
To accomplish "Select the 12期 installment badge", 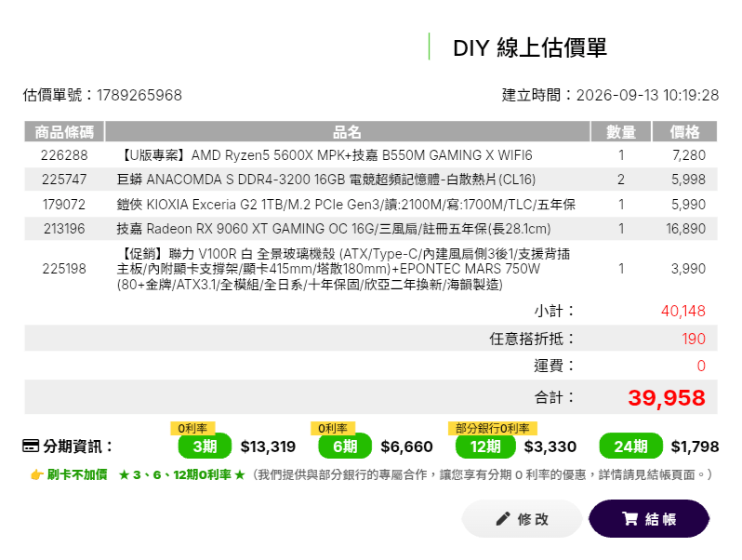I will point(485,446).
